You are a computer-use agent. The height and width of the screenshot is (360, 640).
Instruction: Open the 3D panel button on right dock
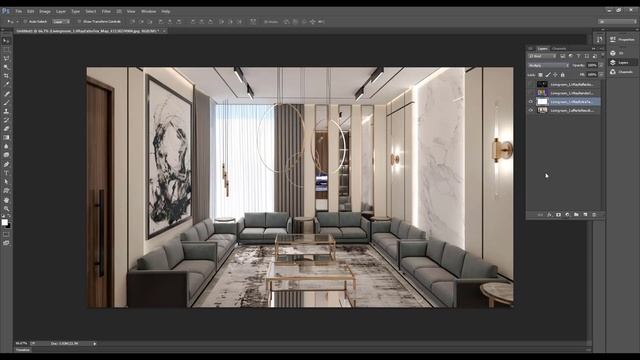[x=617, y=53]
